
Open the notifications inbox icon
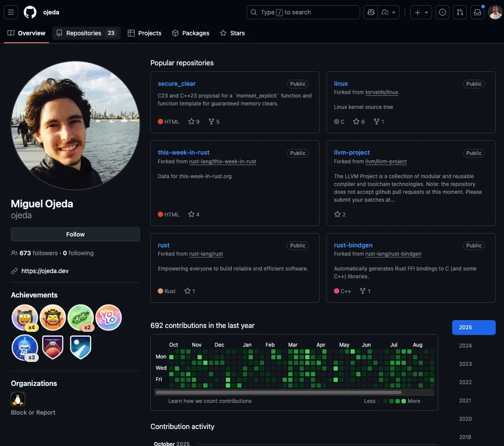[477, 12]
